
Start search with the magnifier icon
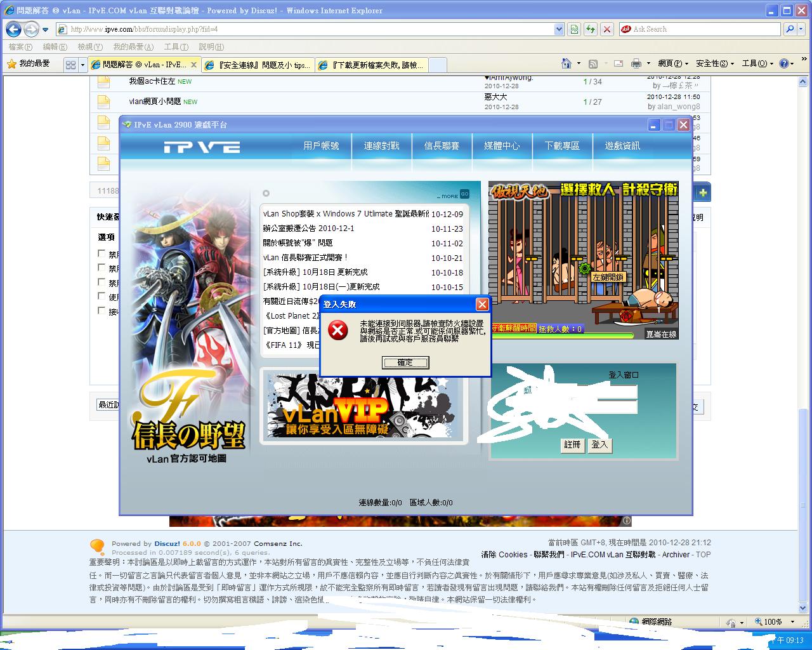pyautogui.click(x=789, y=29)
